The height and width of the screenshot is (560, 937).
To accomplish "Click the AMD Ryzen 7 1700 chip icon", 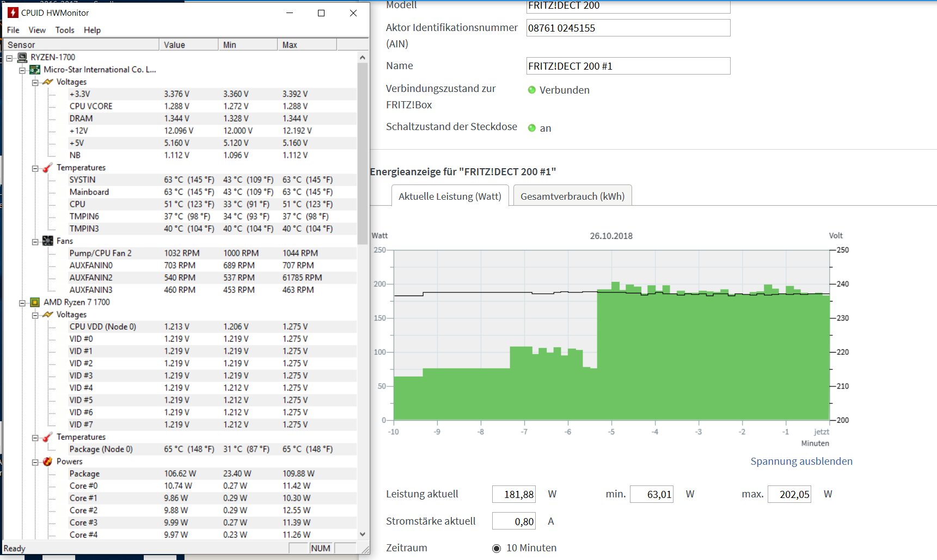I will 35,302.
